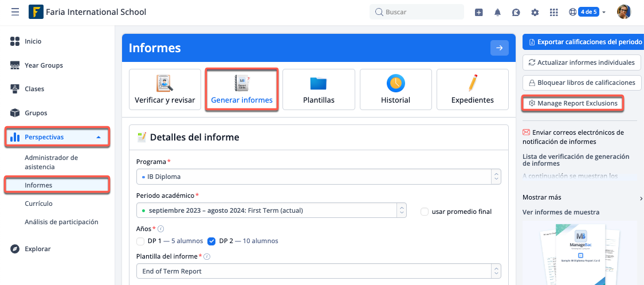Screen dimensions: 644x285
Task: Open the Plantilla del informe dropdown
Action: (319, 271)
